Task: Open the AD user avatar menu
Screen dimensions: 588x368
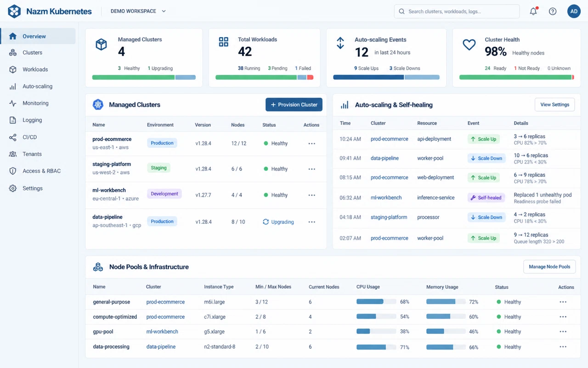Action: tap(574, 11)
